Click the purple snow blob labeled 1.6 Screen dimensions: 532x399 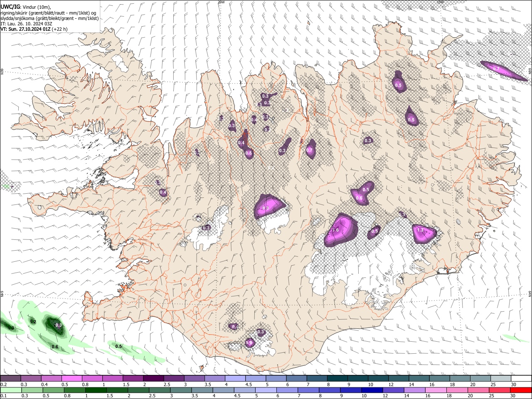coord(341,230)
